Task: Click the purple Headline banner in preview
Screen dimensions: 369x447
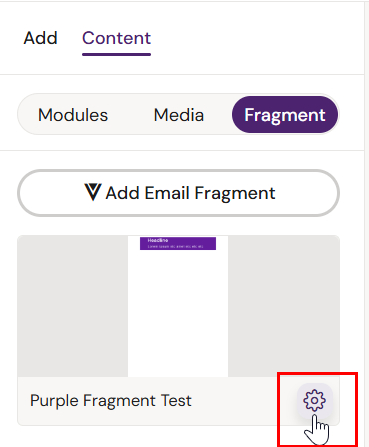Action: click(178, 243)
